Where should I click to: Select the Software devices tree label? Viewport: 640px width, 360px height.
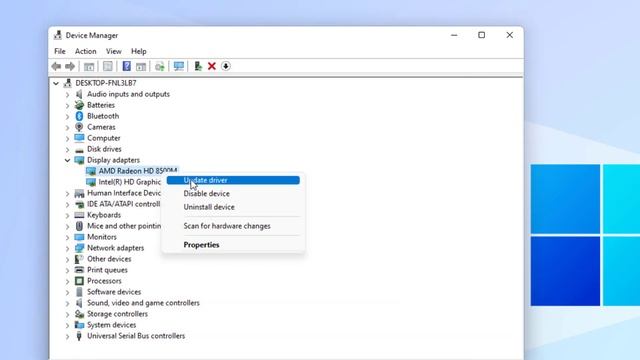114,292
